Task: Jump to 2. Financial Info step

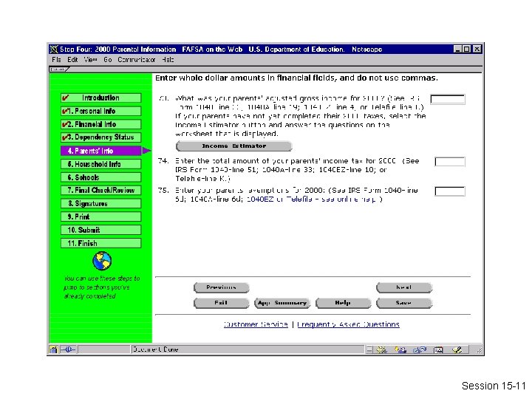Action: (101, 125)
